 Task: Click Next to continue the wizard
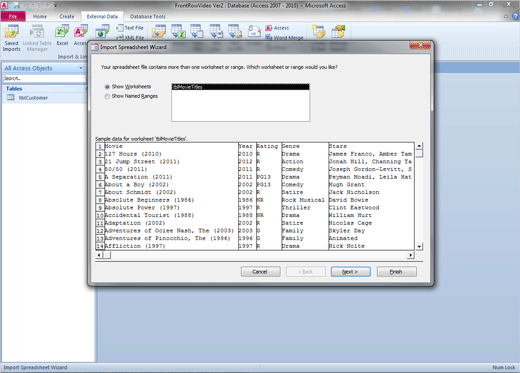(x=350, y=272)
